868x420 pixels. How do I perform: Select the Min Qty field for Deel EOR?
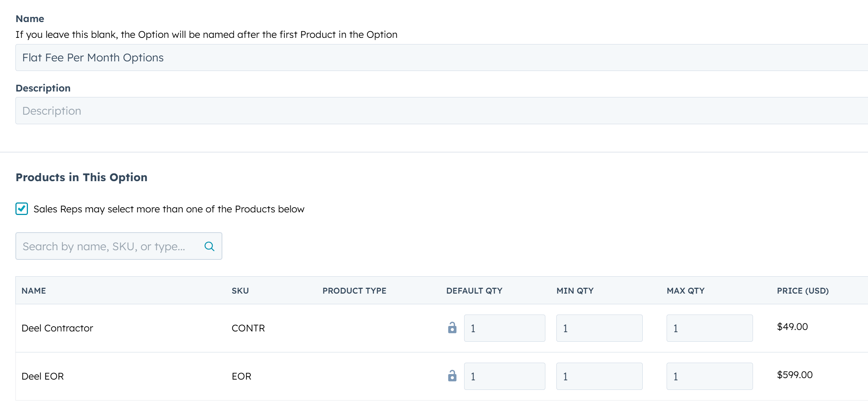tap(599, 376)
